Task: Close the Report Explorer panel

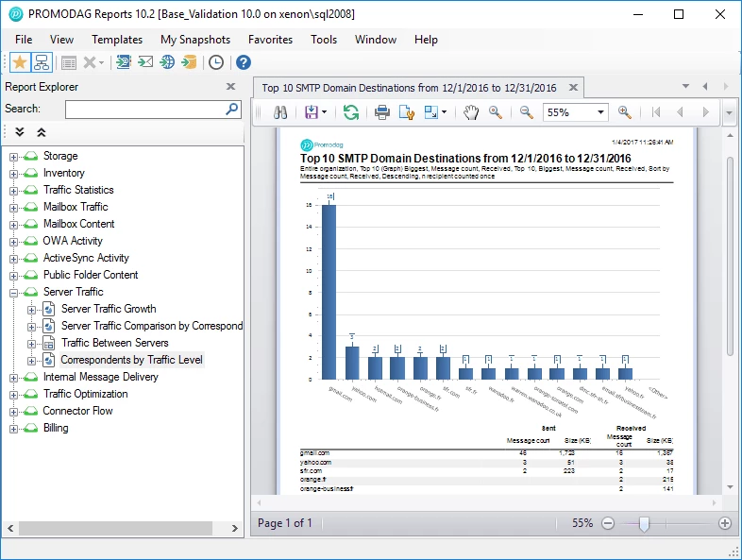Action: pos(230,87)
